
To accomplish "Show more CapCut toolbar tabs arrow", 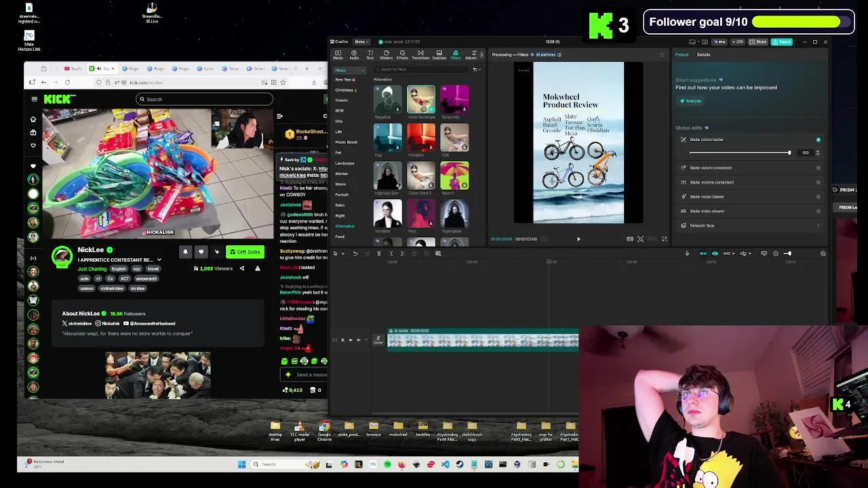I will 481,54.
